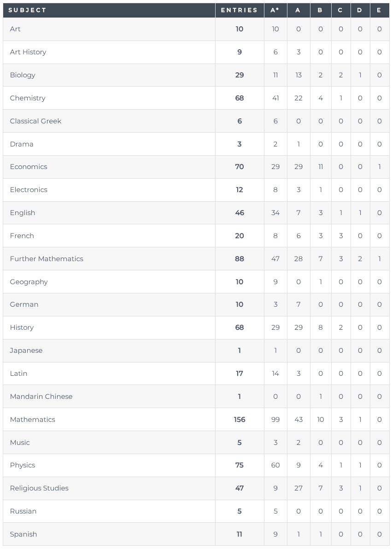Select the B grade column header
This screenshot has width=392, height=549.
point(320,10)
